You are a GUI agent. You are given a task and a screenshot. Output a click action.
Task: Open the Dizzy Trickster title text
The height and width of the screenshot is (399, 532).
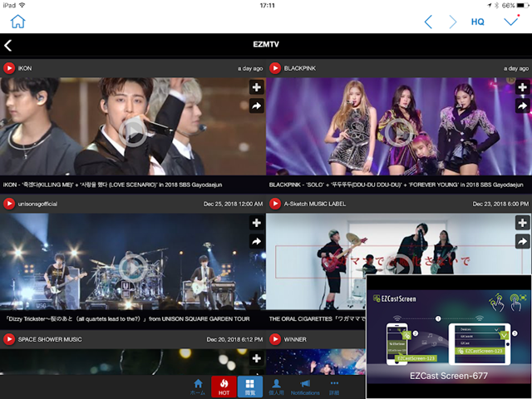128,319
